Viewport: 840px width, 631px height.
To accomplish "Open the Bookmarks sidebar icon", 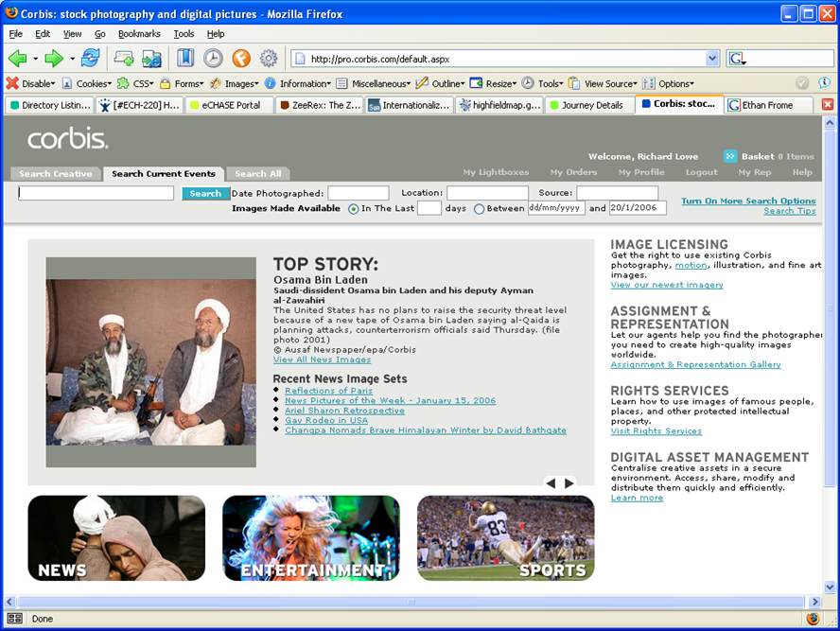I will [185, 59].
